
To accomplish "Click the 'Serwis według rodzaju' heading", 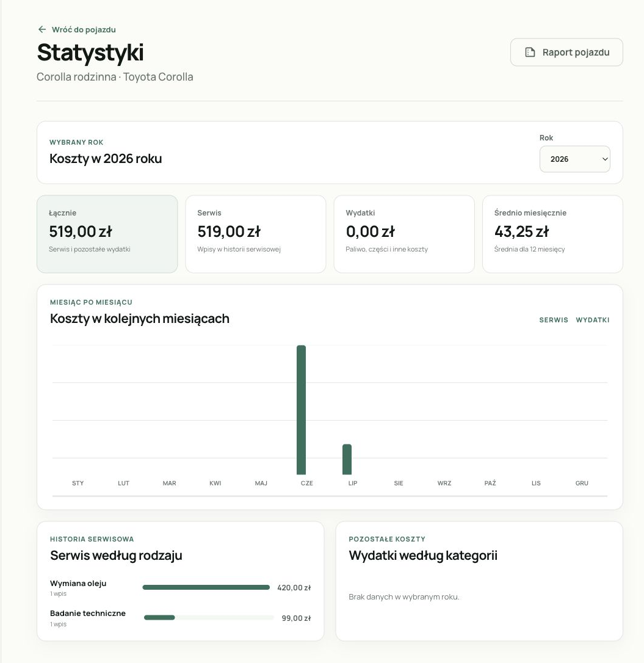I will (x=116, y=555).
